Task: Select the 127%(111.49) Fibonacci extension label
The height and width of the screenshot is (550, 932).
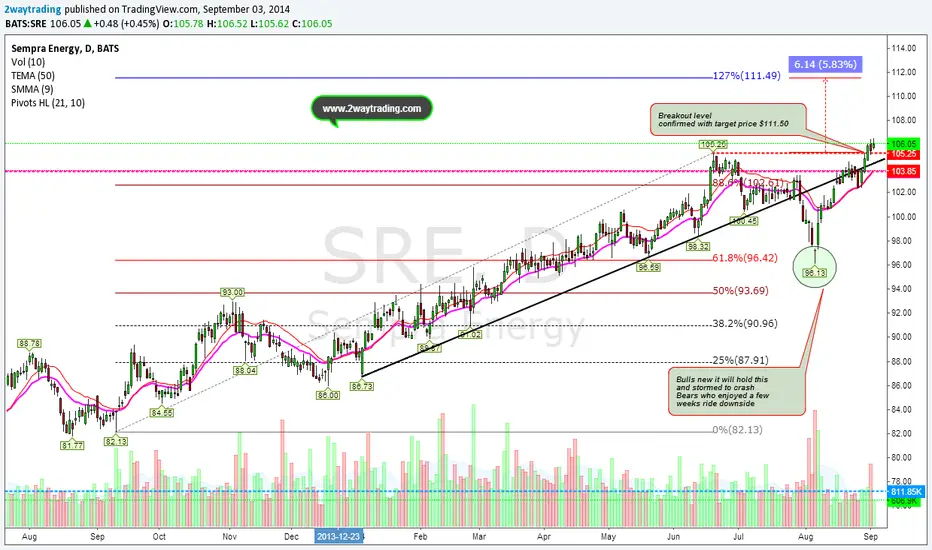Action: (x=747, y=76)
